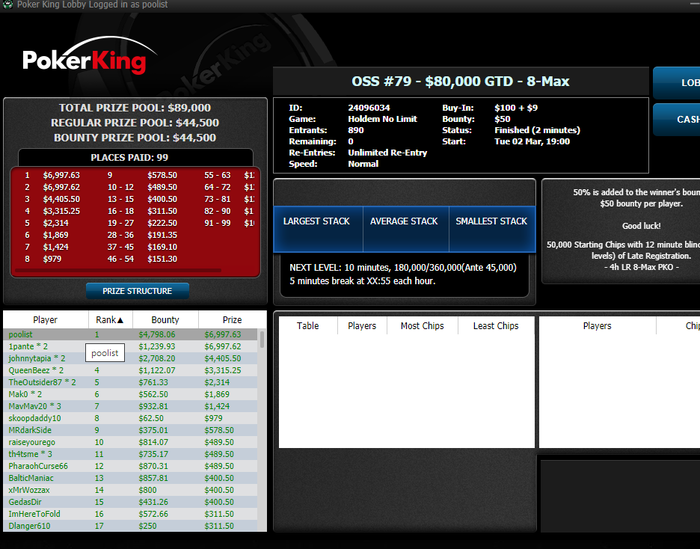
Task: Select the Average Stack tab
Action: 404,229
